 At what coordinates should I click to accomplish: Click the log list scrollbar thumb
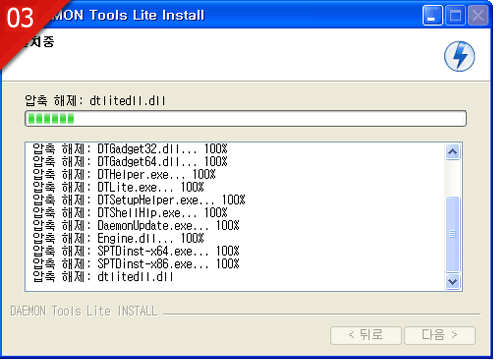[452, 234]
